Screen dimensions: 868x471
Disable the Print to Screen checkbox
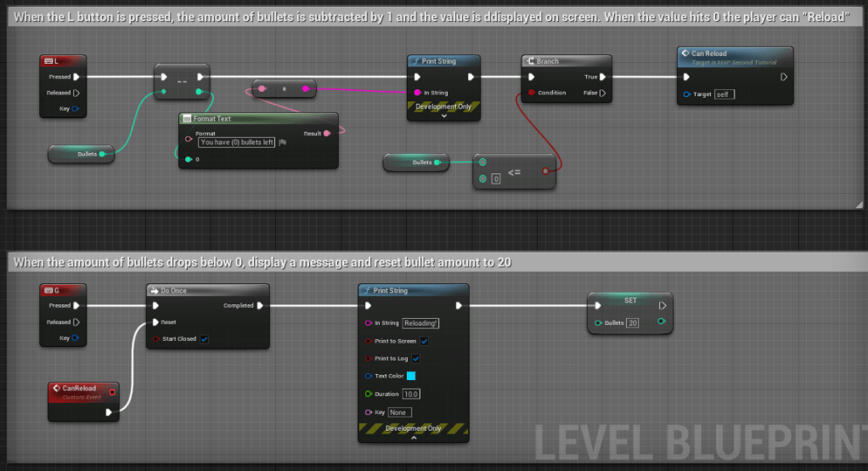[424, 341]
